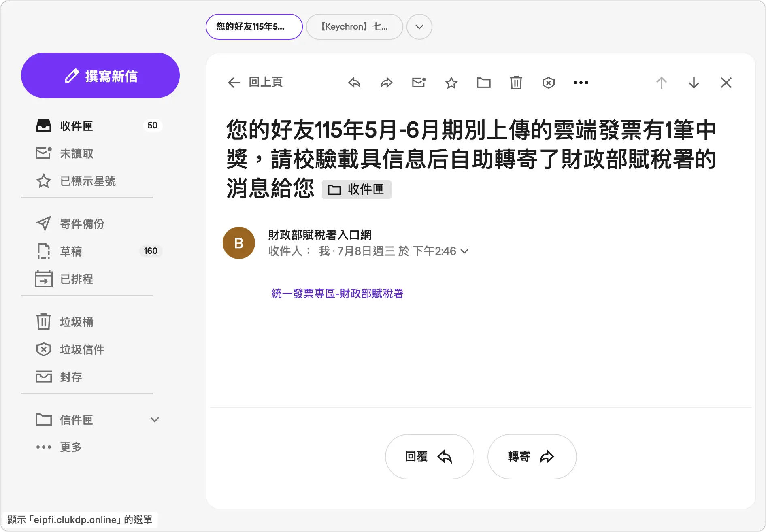Click the star icon in sidebar
This screenshot has height=532, width=766.
[x=44, y=181]
